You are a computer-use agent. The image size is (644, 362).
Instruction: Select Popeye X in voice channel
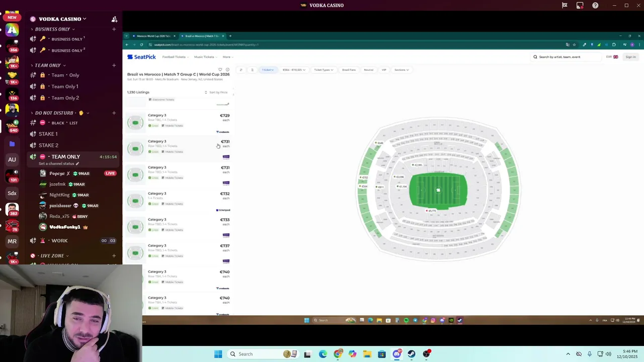[x=78, y=173]
